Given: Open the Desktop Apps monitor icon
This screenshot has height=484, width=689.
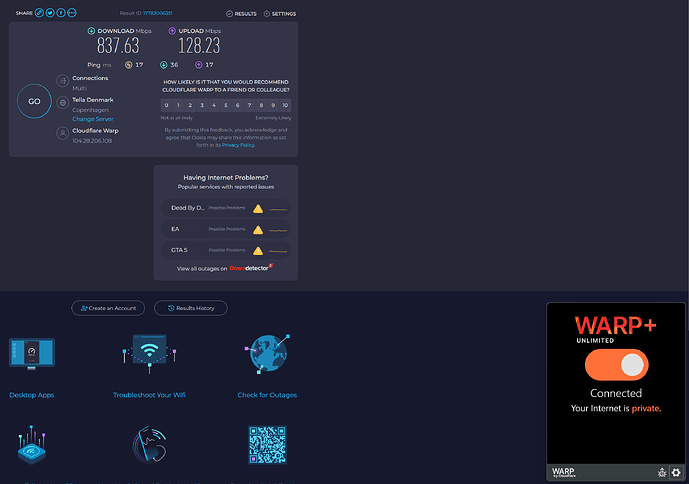Looking at the screenshot, I should 32,353.
